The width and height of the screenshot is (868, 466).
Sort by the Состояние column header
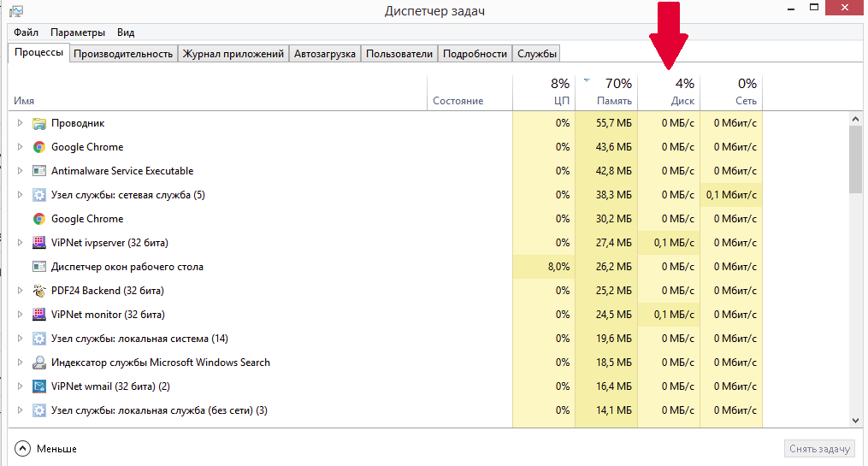470,93
